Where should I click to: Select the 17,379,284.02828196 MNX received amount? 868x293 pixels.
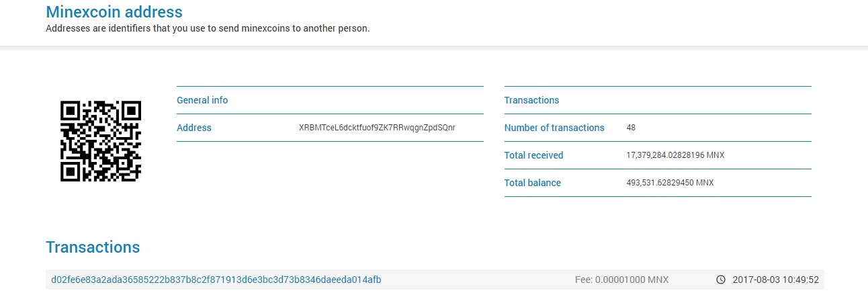click(675, 155)
